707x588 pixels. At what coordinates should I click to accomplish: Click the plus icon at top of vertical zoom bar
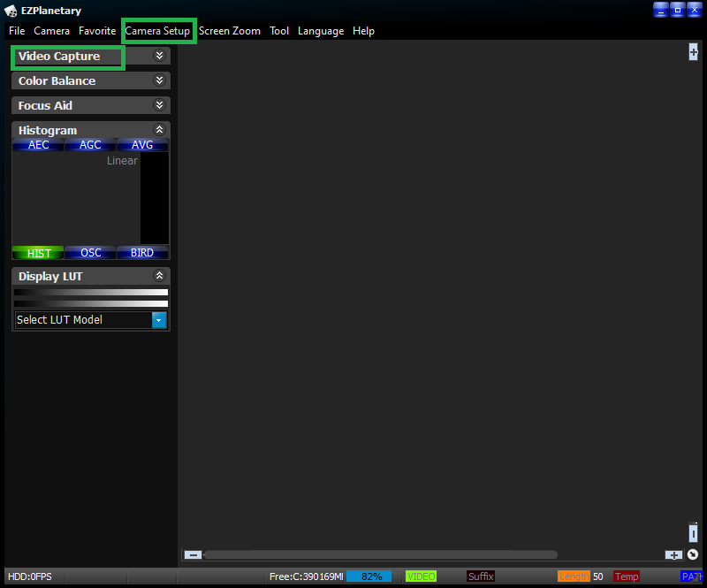point(694,52)
